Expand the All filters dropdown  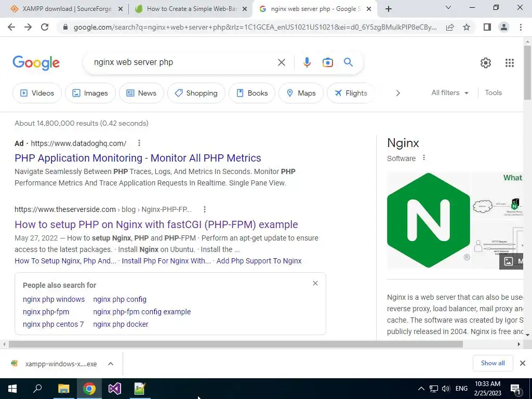pyautogui.click(x=449, y=92)
